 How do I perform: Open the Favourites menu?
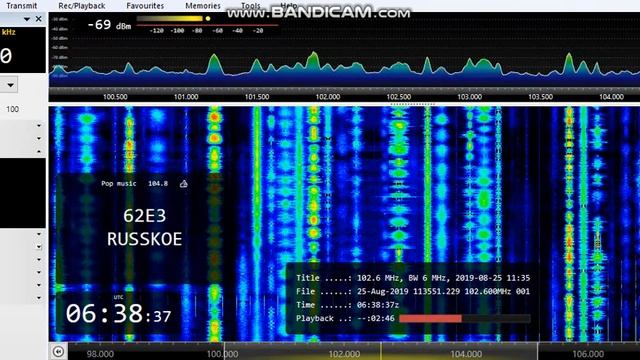click(x=145, y=6)
